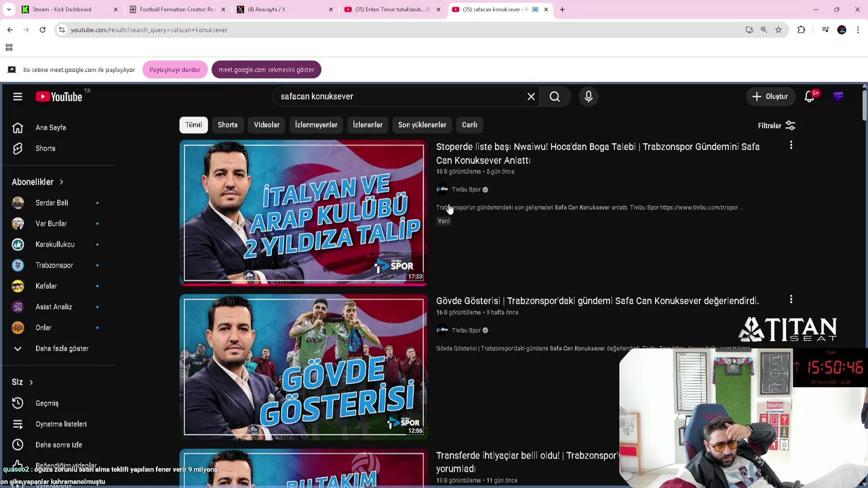Expand the Siz section arrow
The width and height of the screenshot is (868, 488).
click(x=31, y=382)
